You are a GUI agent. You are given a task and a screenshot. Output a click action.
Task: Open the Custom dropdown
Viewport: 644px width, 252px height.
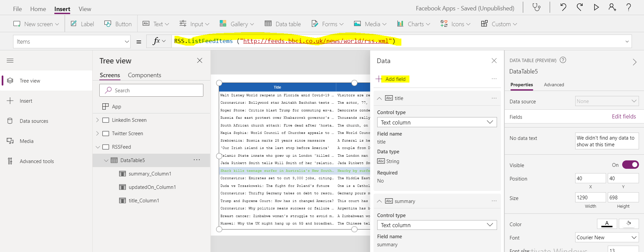[499, 24]
